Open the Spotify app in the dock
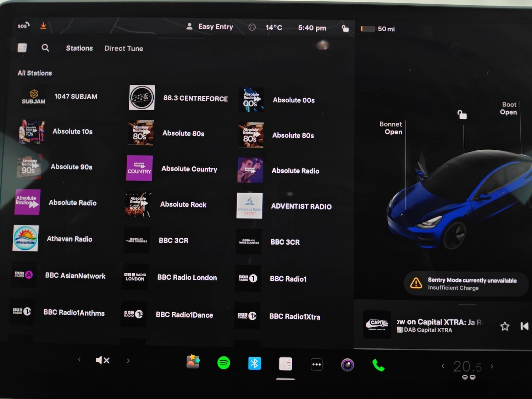The height and width of the screenshot is (399, 532). click(223, 363)
